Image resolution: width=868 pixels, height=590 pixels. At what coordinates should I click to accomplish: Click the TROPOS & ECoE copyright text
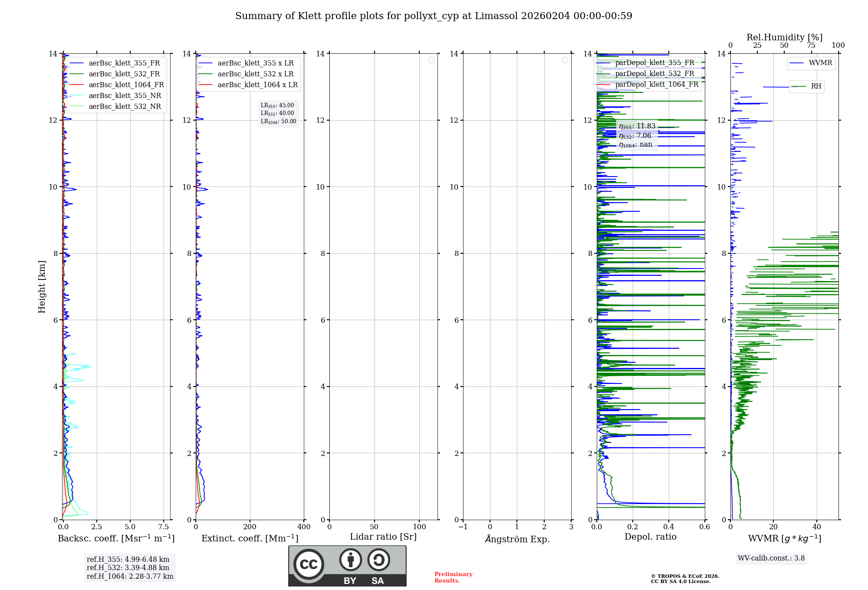pyautogui.click(x=685, y=577)
